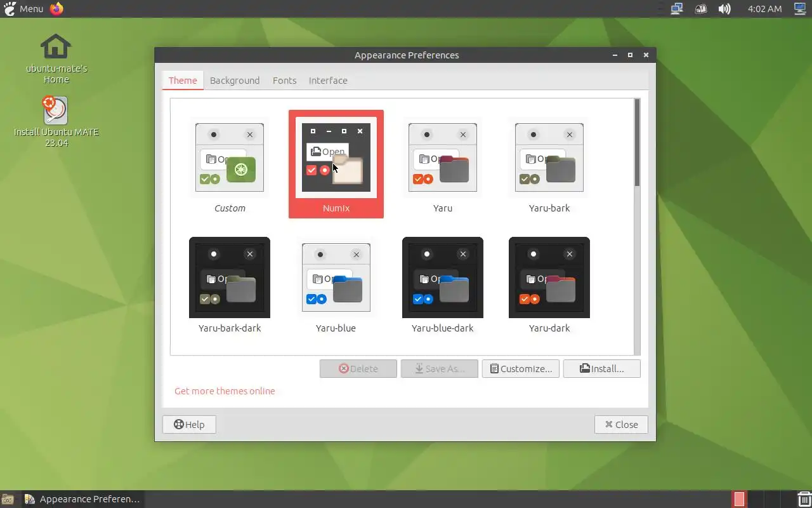Open the MATE Menu in the top panel
Screen dimensions: 812x508
pyautogui.click(x=23, y=9)
